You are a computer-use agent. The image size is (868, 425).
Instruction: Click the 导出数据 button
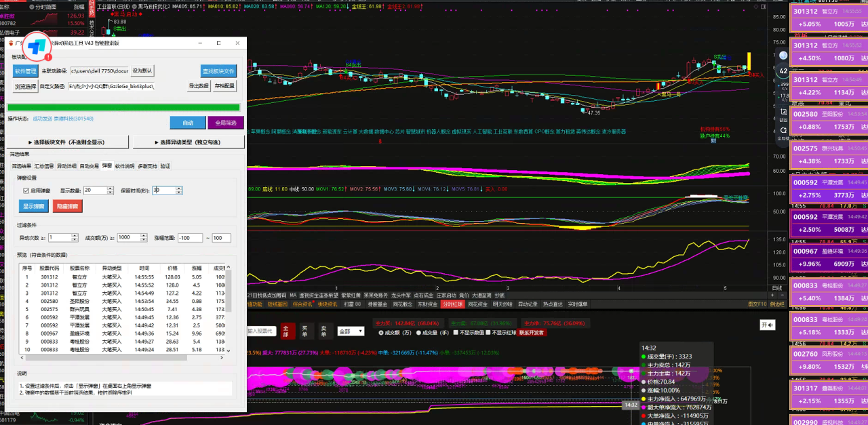pyautogui.click(x=199, y=86)
